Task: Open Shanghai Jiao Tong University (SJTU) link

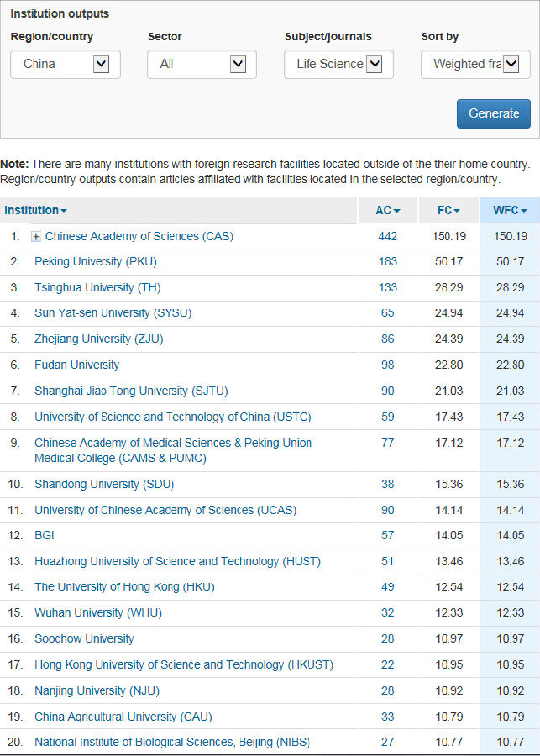Action: tap(131, 391)
